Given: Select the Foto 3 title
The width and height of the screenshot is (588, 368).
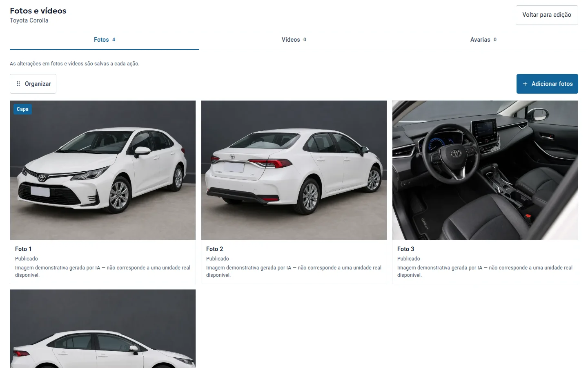Looking at the screenshot, I should [x=405, y=249].
